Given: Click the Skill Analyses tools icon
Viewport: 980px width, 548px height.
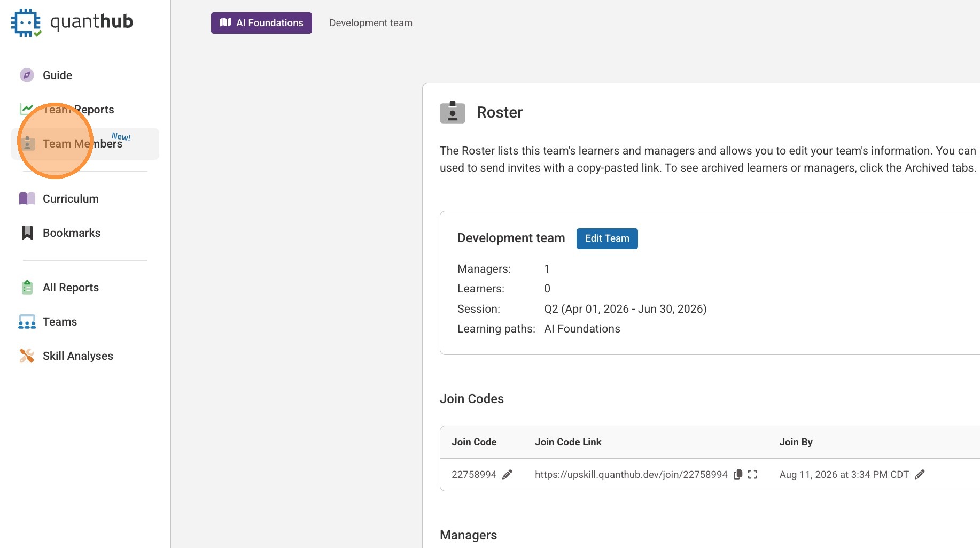Looking at the screenshot, I should (27, 356).
